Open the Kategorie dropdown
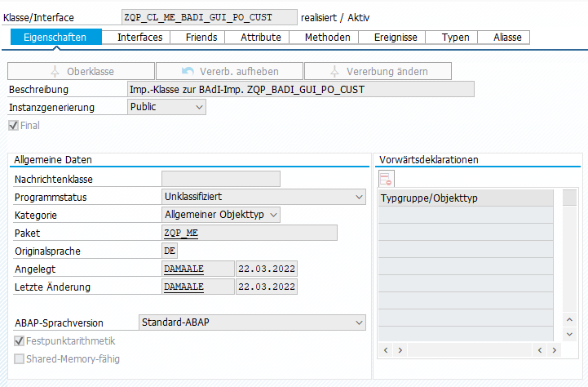Viewport: 588px width, 387px height. (220, 215)
